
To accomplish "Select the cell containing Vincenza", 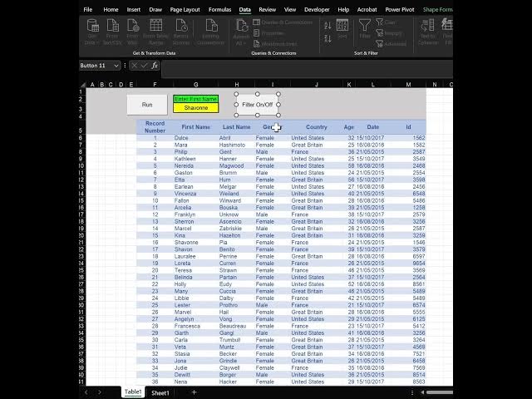I will 196,194.
